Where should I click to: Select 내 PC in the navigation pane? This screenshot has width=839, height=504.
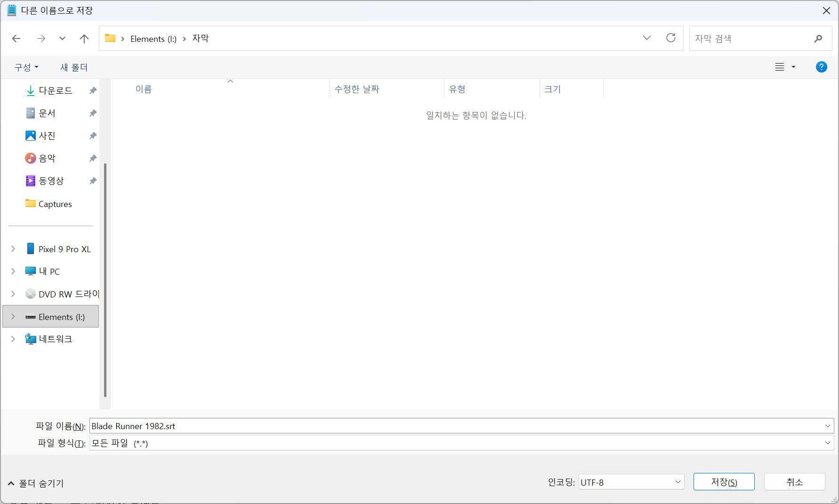click(x=49, y=272)
